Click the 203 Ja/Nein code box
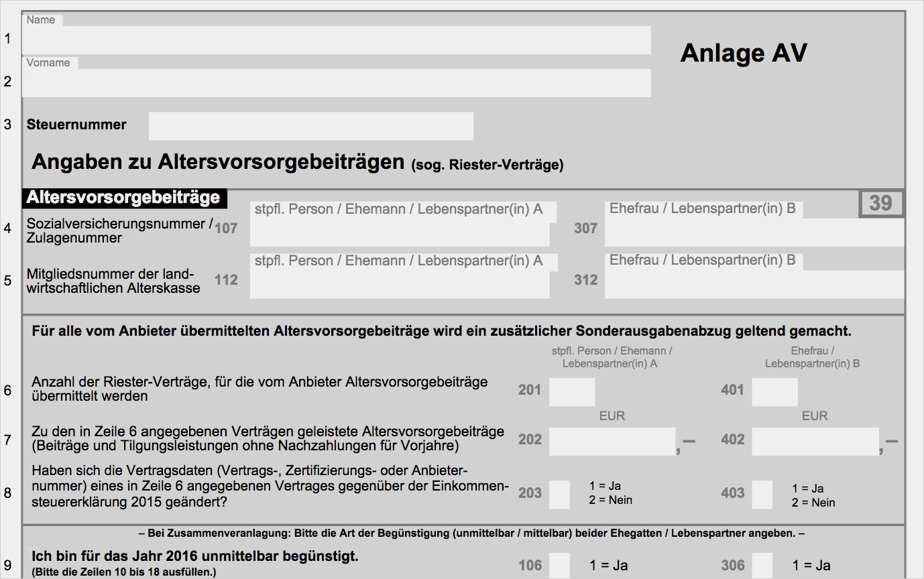Viewport: 924px width, 579px height. [559, 495]
